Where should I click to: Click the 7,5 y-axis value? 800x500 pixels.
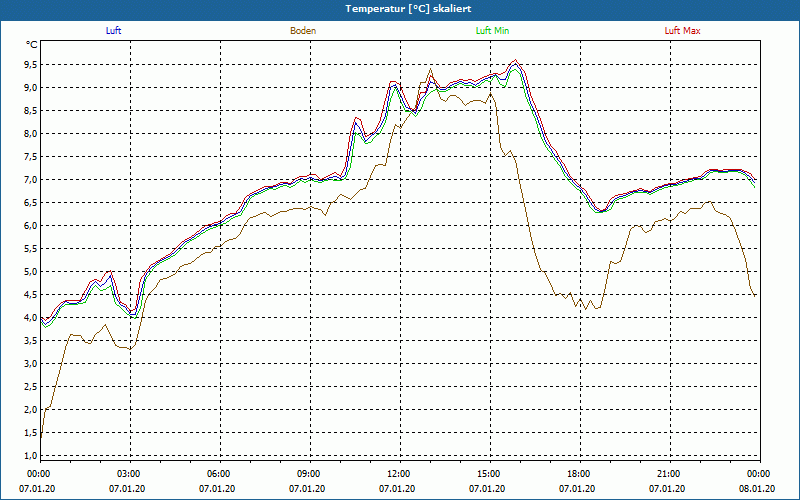tap(31, 157)
